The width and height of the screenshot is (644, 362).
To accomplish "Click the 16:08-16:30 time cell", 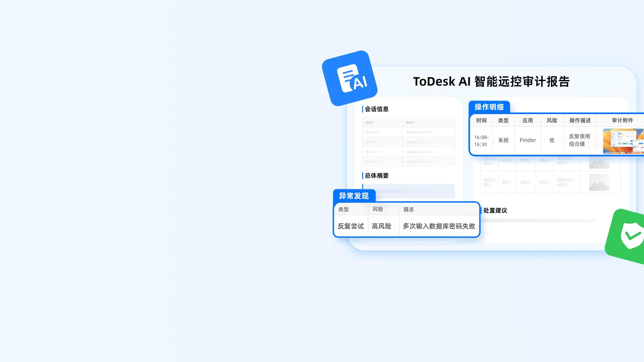I will [481, 141].
